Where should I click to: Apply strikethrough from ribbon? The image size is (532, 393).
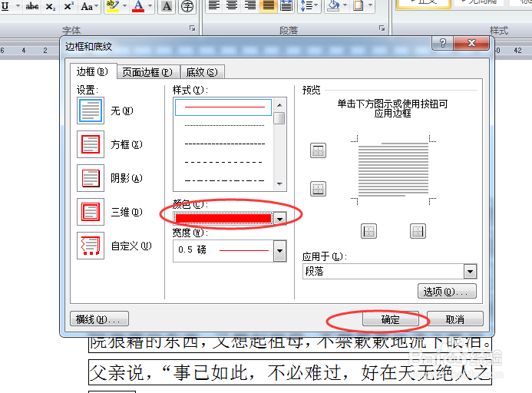pyautogui.click(x=32, y=6)
